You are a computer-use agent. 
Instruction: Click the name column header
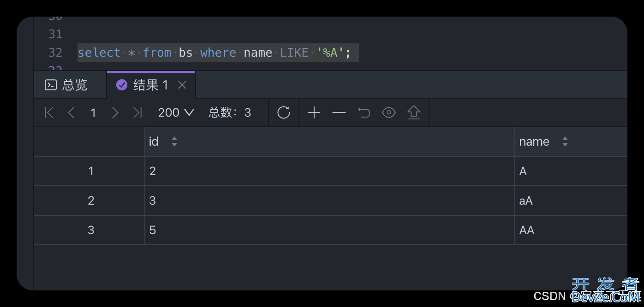[571, 142]
